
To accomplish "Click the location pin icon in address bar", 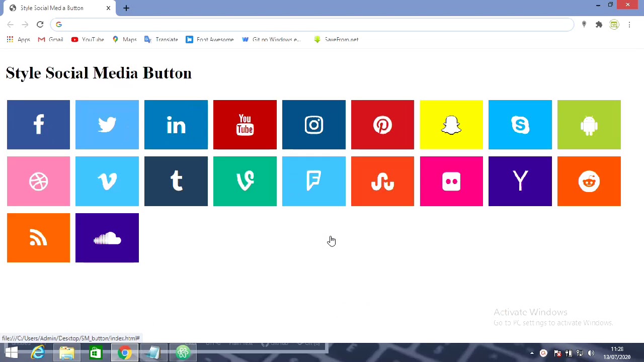I will pyautogui.click(x=584, y=24).
